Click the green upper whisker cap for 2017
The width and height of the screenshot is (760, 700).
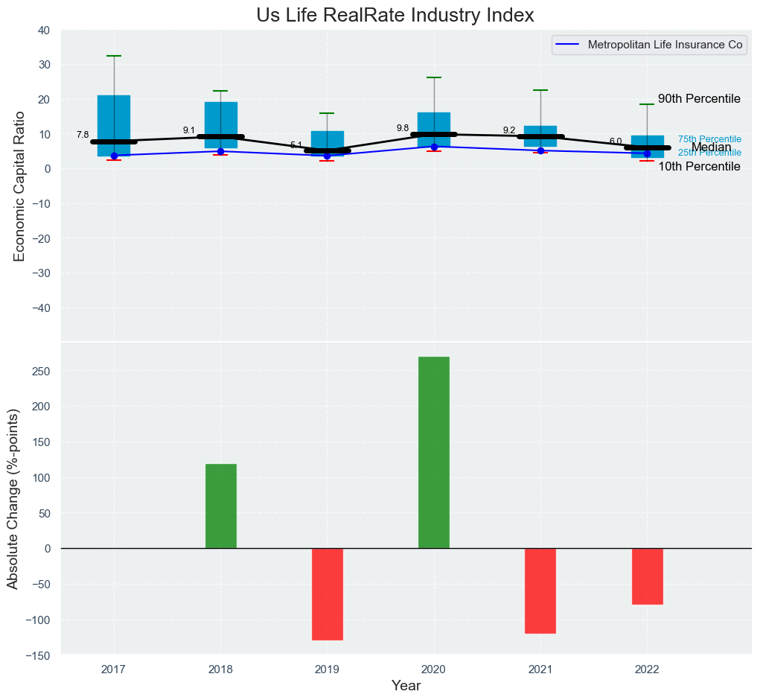coord(114,56)
